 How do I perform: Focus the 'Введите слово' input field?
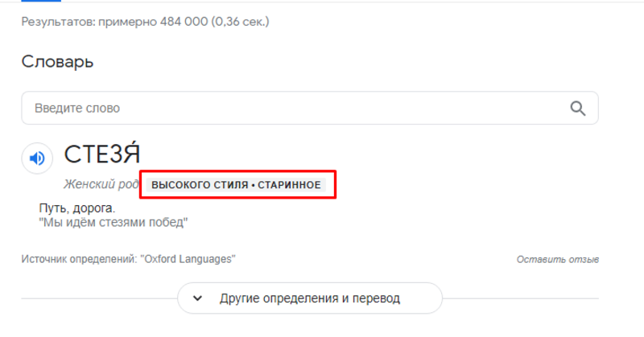coord(290,109)
